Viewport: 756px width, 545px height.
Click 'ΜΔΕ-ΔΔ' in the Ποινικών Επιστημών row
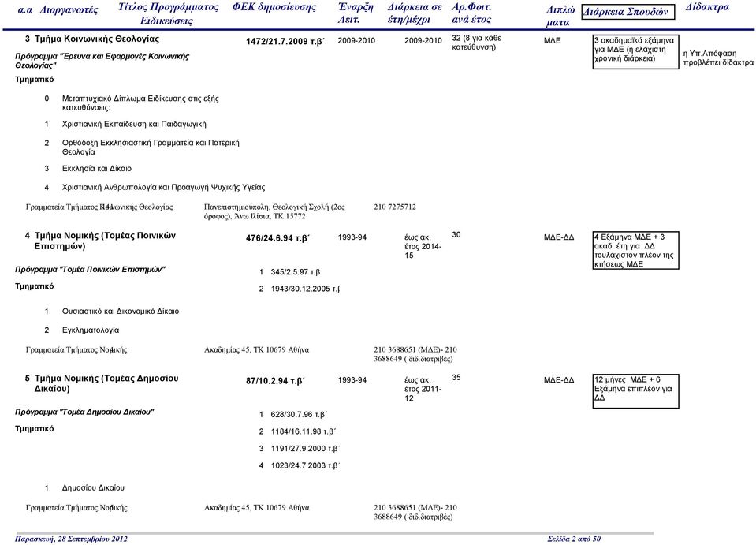point(559,237)
